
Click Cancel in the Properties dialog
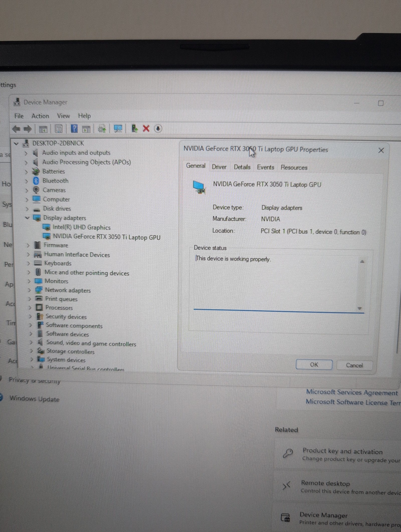click(354, 365)
